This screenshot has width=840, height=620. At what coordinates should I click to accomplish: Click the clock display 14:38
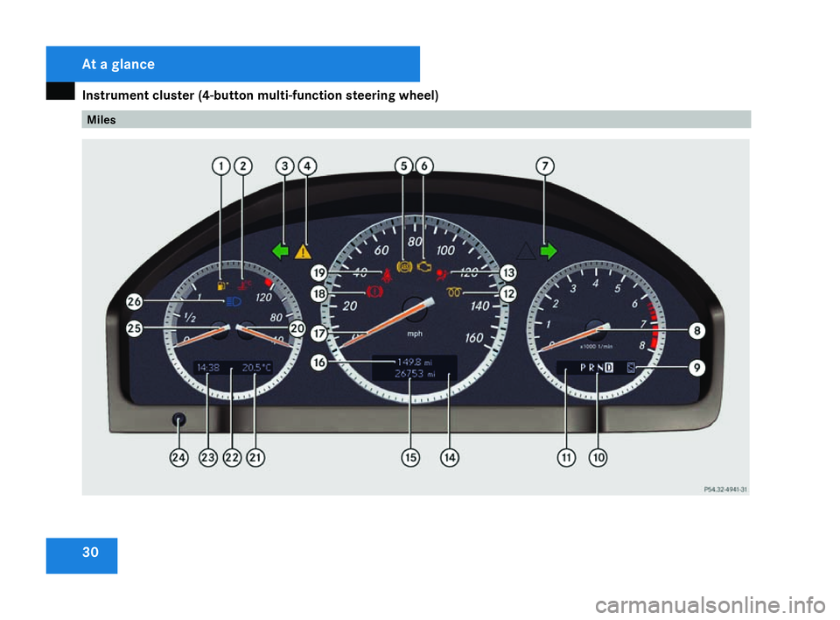[208, 368]
